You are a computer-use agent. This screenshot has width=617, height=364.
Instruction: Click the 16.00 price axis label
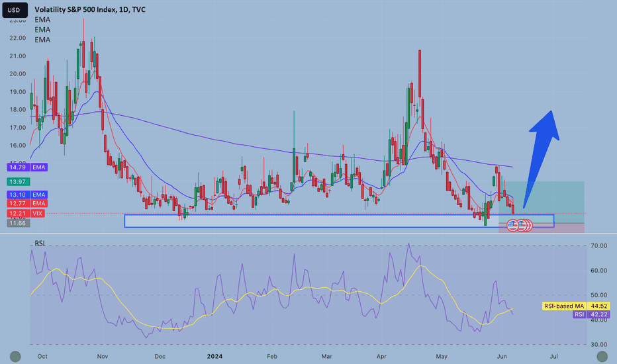18,146
